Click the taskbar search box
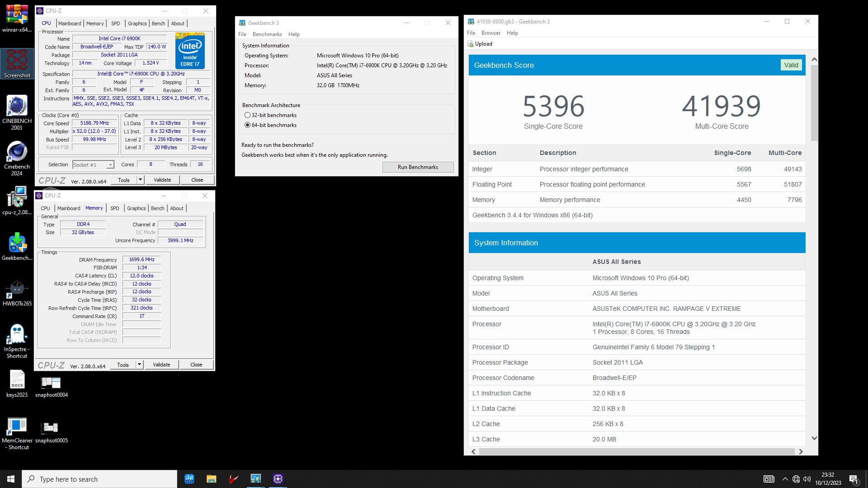Viewport: 868px width, 488px height. point(99,479)
